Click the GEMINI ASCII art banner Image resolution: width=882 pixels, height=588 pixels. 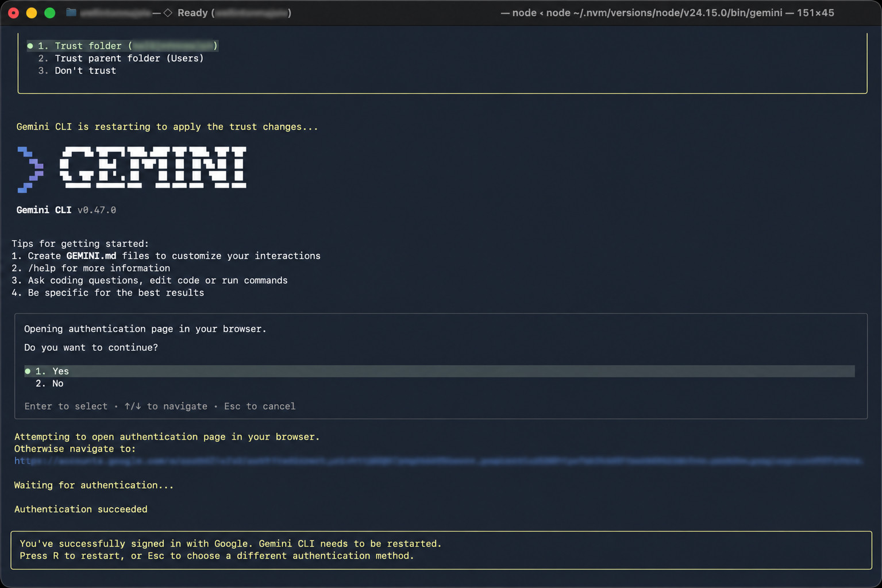point(153,167)
